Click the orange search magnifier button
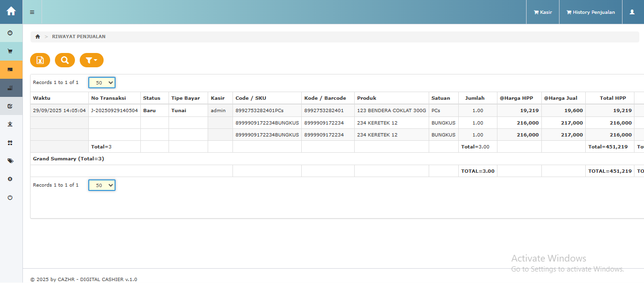644x283 pixels. pos(65,60)
